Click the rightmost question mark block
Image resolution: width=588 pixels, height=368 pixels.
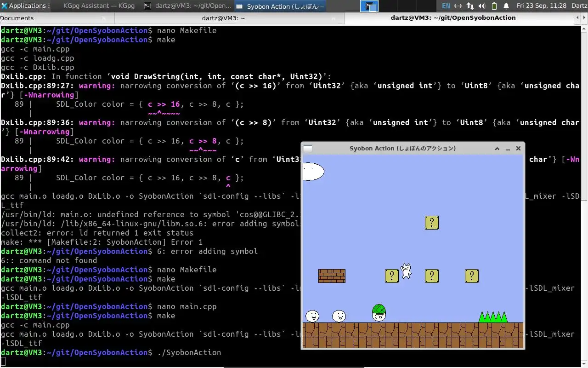coord(471,276)
